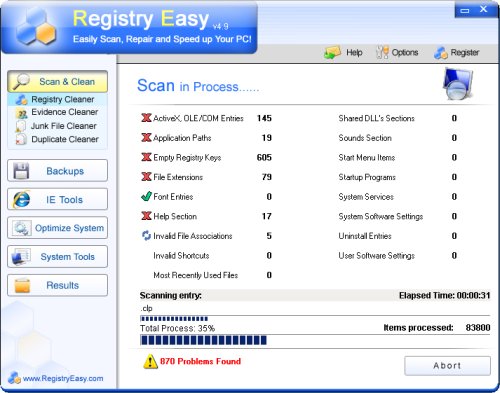Click the Elapsed Time 00:00:31 readout
This screenshot has width=500, height=393.
pos(445,295)
